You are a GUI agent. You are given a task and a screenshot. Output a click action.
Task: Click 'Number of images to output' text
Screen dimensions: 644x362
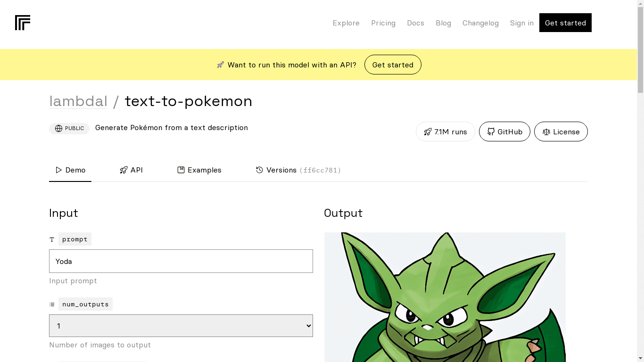(100, 345)
